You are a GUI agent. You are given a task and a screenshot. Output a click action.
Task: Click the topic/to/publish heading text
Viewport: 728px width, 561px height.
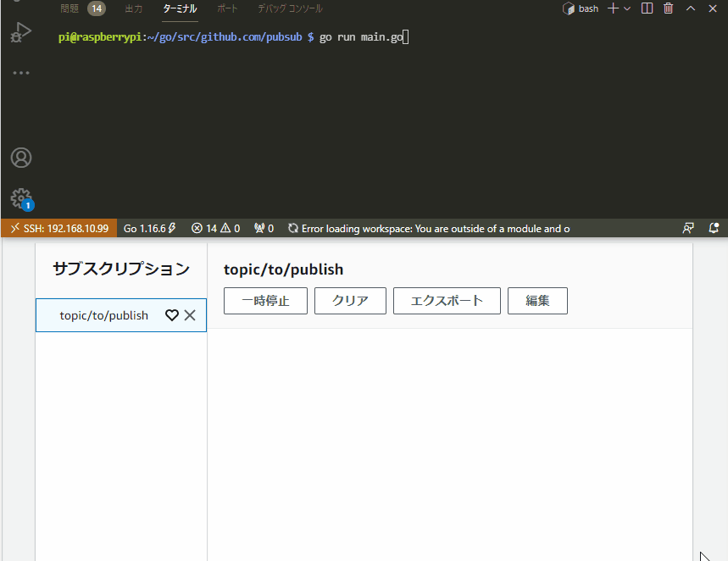284,269
